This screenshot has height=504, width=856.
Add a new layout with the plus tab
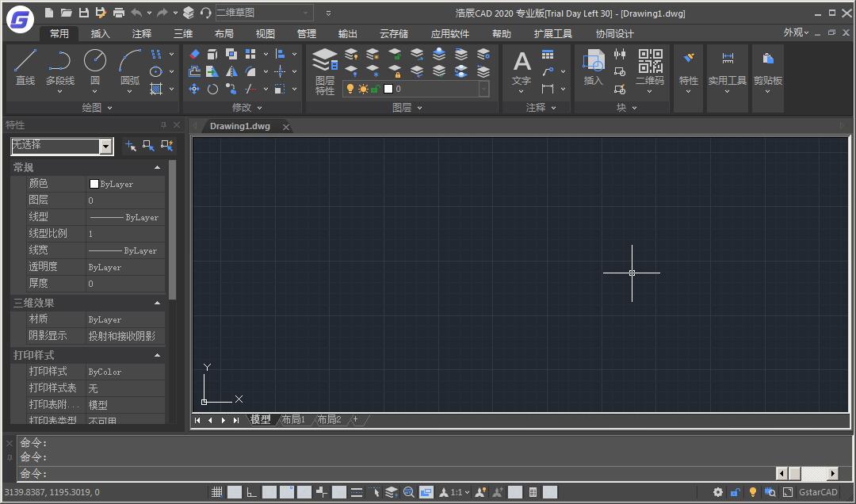[355, 419]
